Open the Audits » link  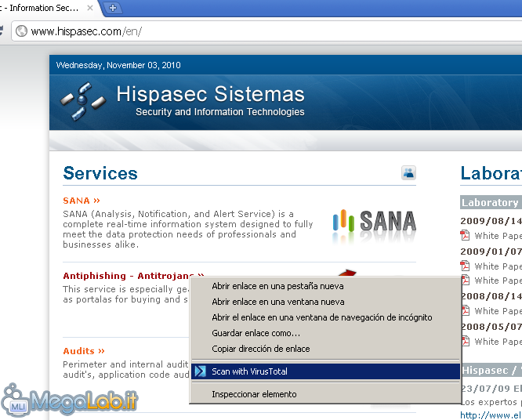point(84,351)
